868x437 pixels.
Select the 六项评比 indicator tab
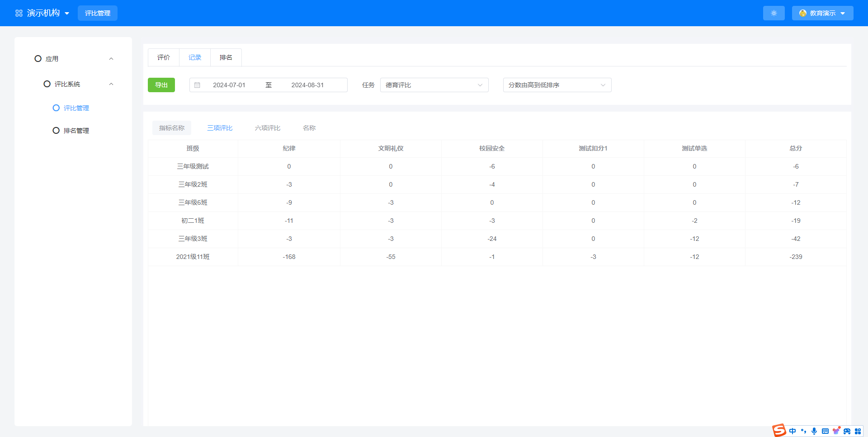pos(268,128)
